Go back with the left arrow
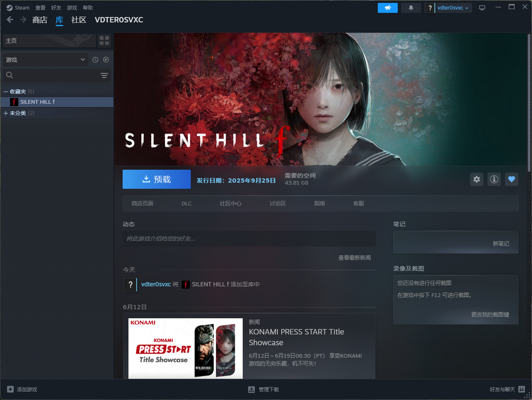Screen dimensions: 532x400 click(10, 20)
